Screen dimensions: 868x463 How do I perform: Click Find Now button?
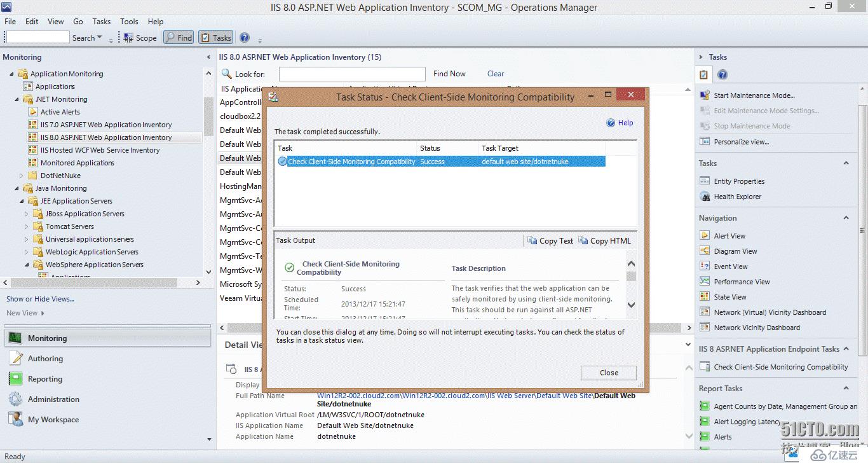(449, 74)
